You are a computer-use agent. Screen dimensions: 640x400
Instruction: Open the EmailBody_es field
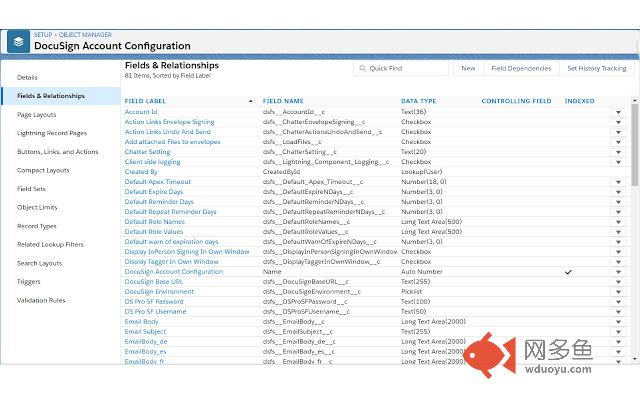point(145,352)
